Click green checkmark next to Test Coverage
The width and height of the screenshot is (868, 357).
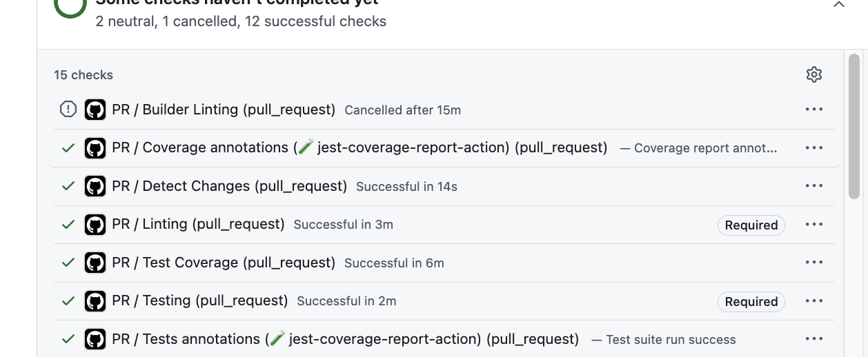[68, 263]
